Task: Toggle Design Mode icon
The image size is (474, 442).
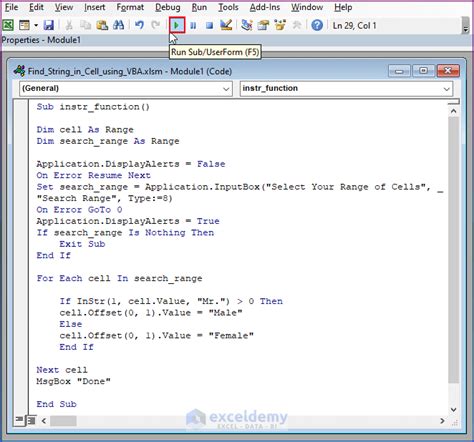Action: [226, 25]
